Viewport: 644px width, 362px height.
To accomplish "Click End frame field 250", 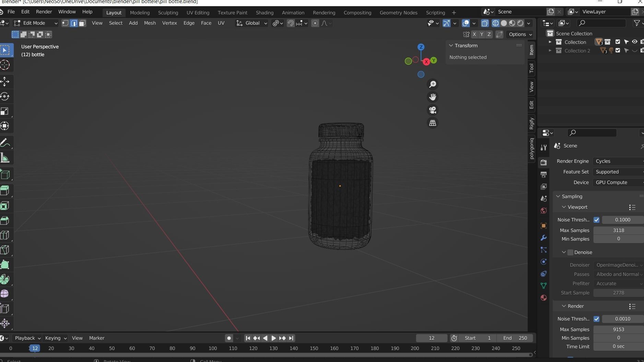I will point(515,338).
